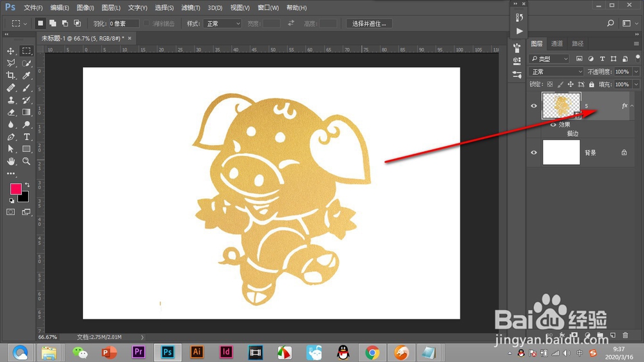Select the Path Selection tool
644x362 pixels.
(11, 149)
